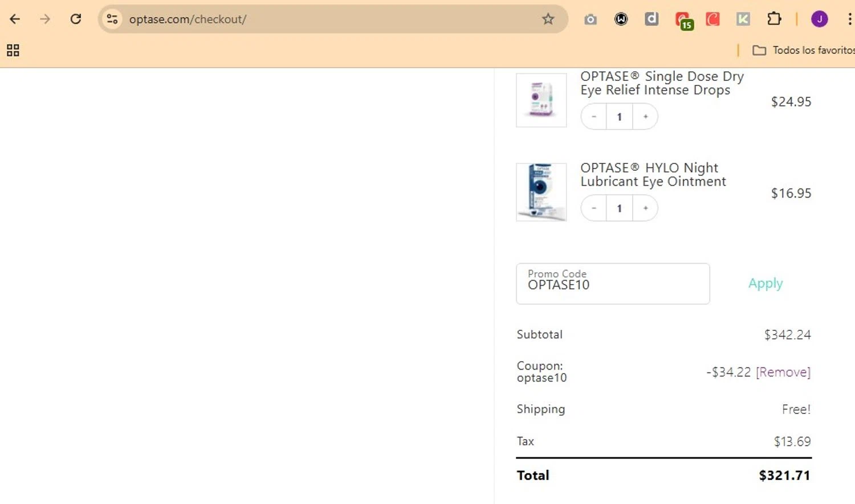Increase quantity of Single Dose Dry Eye Drops
This screenshot has width=855, height=504.
(x=645, y=117)
